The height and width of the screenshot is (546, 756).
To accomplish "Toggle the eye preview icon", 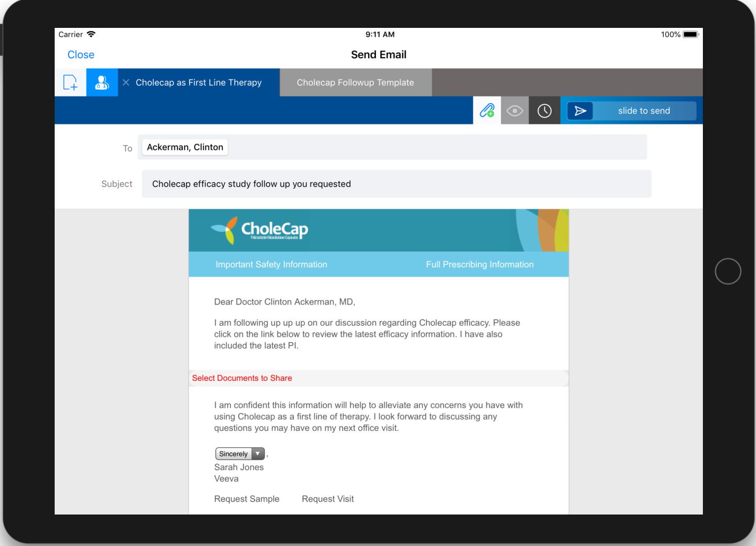I will (x=515, y=110).
